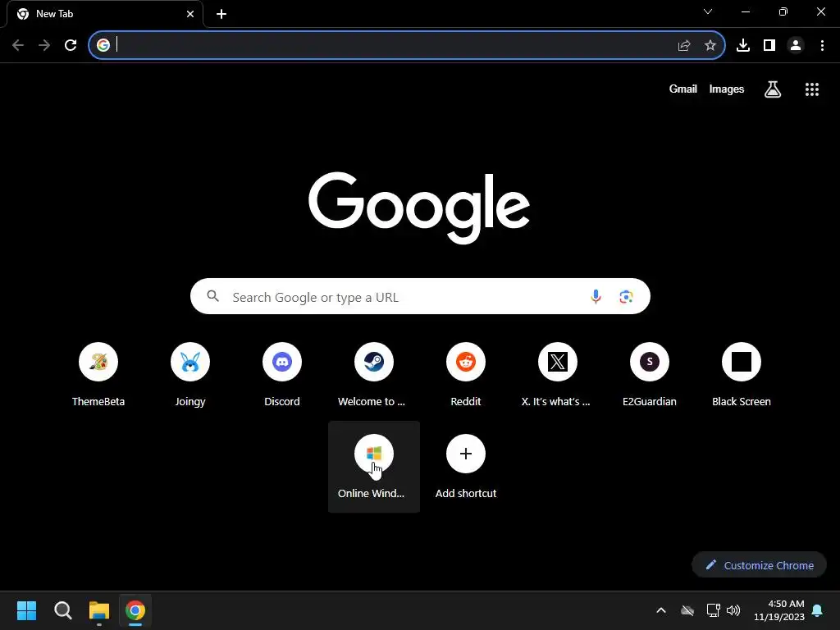Start voice search with microphone icon

coord(596,296)
